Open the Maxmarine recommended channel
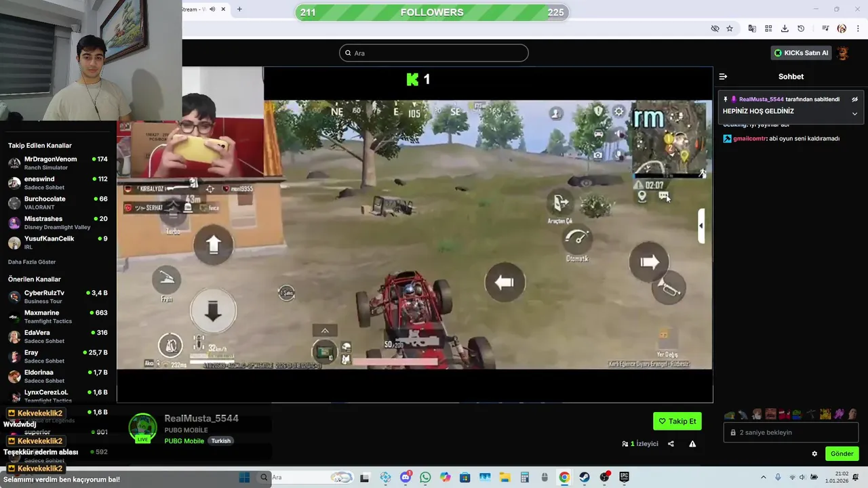The image size is (868, 488). coord(58,317)
